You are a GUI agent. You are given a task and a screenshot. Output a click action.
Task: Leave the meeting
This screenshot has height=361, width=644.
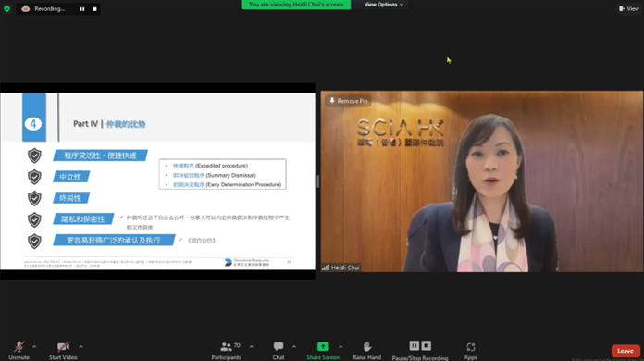(x=625, y=351)
